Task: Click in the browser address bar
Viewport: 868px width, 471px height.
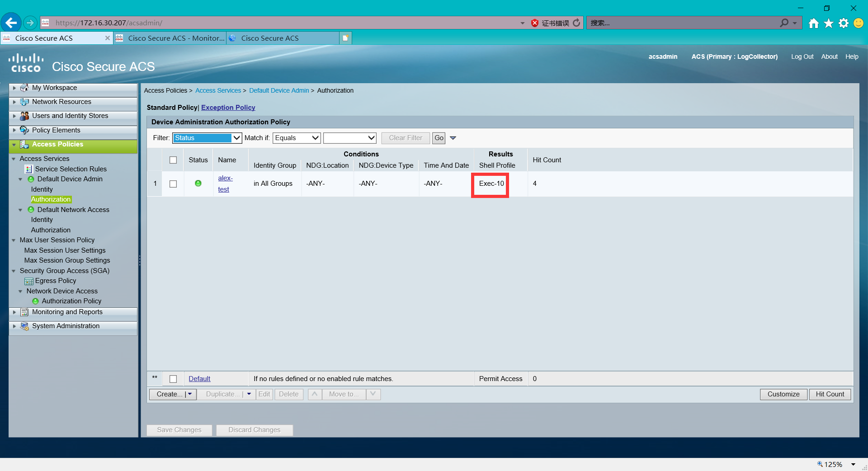Action: point(285,23)
